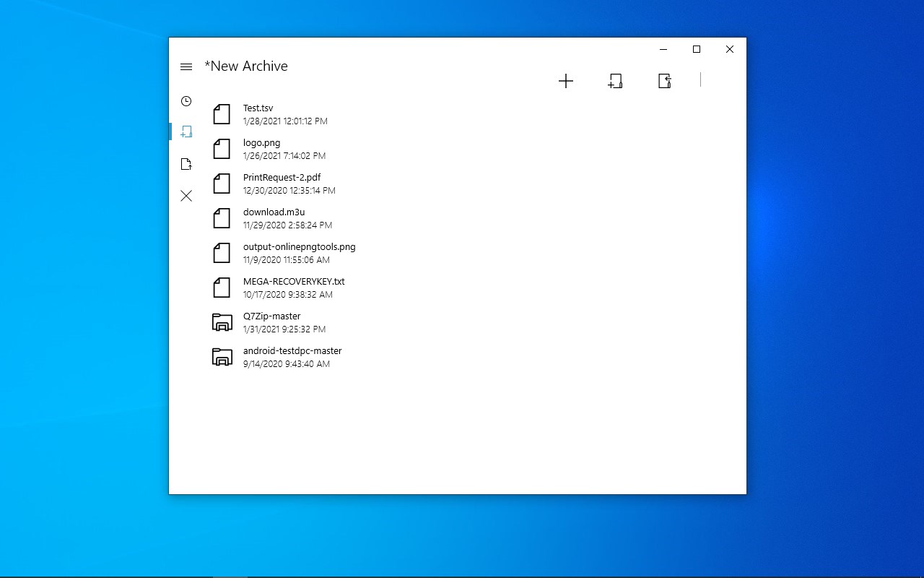
Task: Click the folder icon beside Q7Zip-master
Action: [x=222, y=322]
